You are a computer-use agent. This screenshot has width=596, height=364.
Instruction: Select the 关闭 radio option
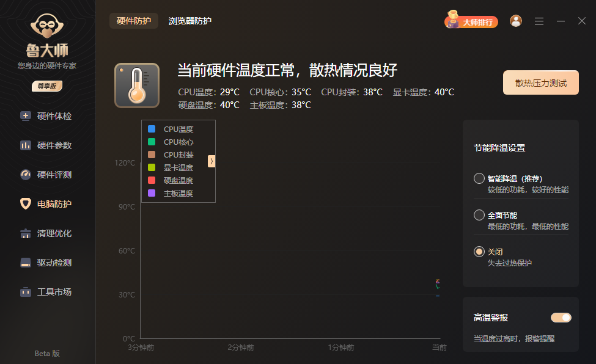point(479,252)
